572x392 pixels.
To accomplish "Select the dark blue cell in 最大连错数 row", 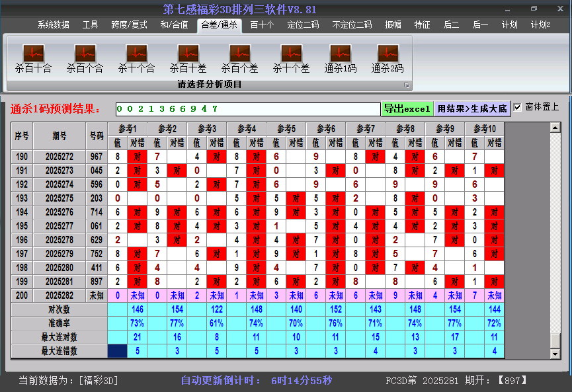I will (x=117, y=351).
